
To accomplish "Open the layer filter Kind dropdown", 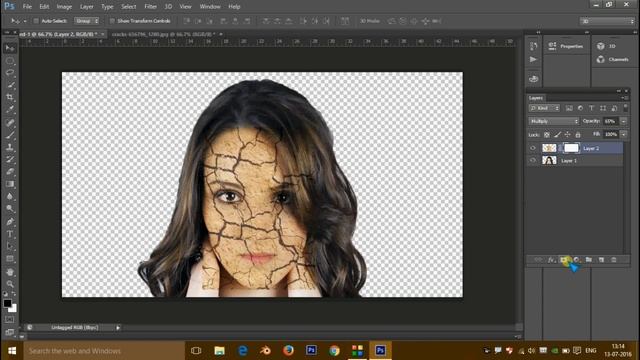I will click(x=544, y=108).
